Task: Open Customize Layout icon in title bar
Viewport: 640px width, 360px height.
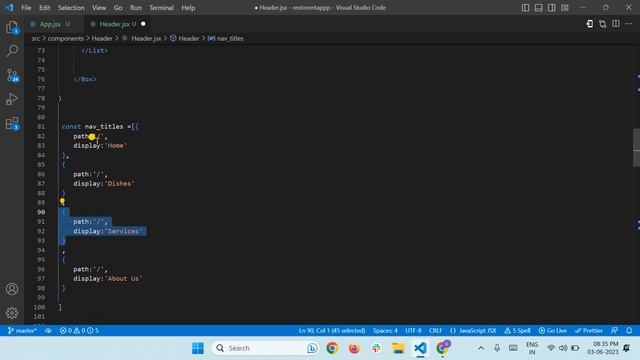Action: 565,8
